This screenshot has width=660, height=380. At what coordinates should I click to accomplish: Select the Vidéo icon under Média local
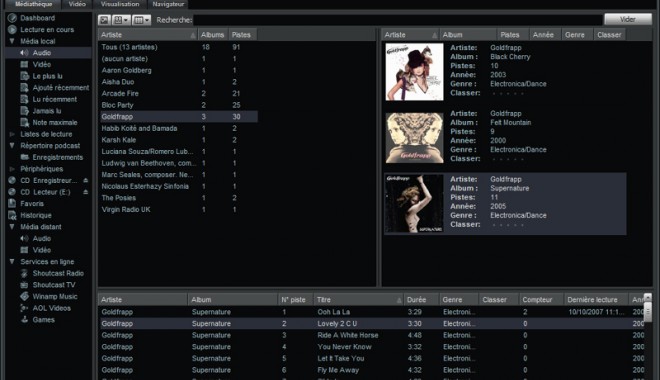24,64
